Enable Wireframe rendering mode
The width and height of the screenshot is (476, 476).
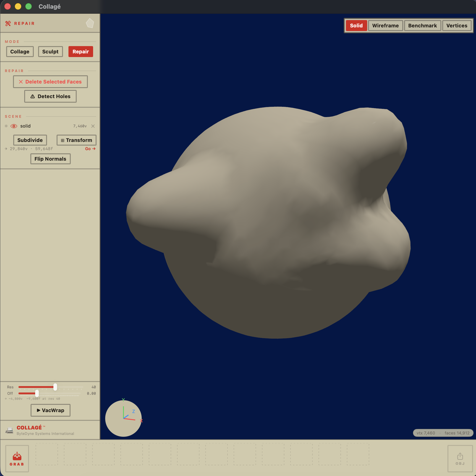385,25
